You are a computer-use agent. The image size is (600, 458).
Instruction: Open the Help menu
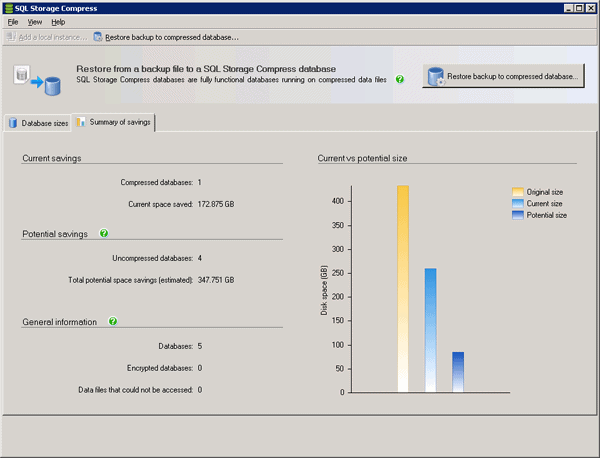click(58, 22)
